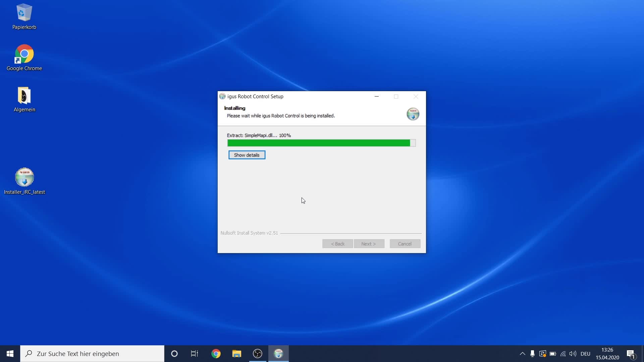Open File Explorer from the taskbar
644x362 pixels.
click(237, 354)
